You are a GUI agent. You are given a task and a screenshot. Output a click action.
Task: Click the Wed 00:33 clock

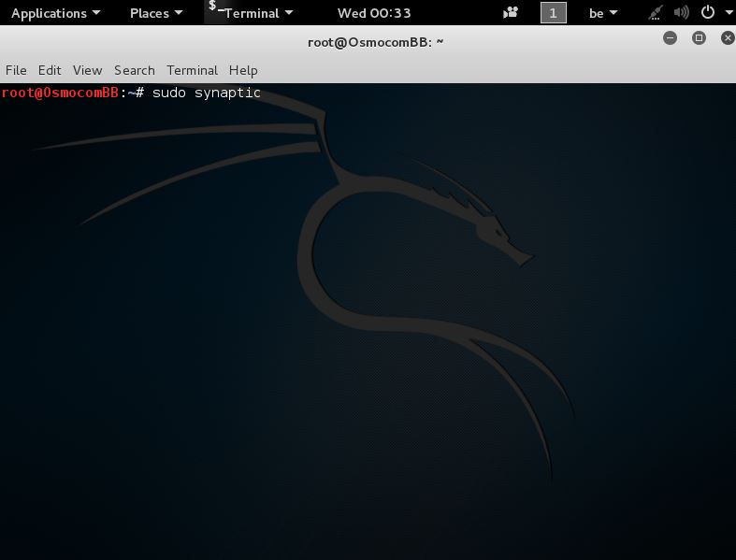374,13
